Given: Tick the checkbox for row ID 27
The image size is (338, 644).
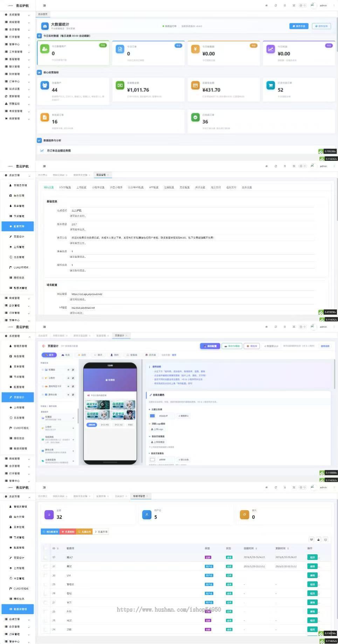Looking at the screenshot, I should (x=46, y=603).
